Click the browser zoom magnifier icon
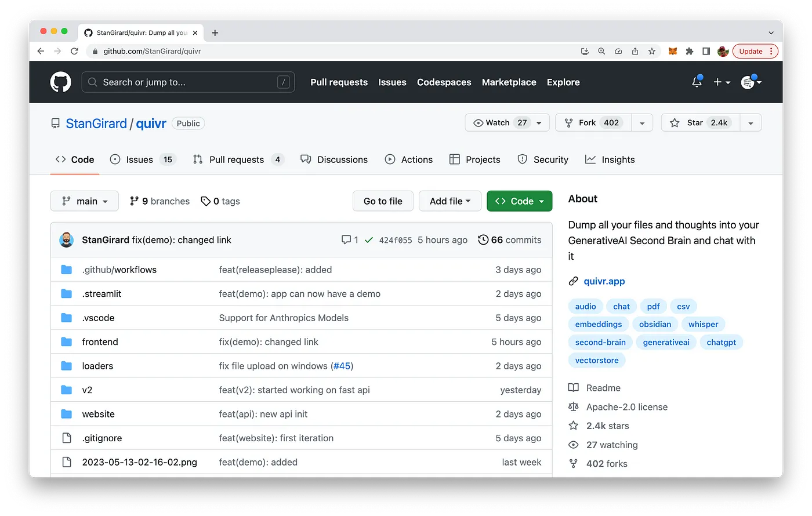 pos(601,51)
